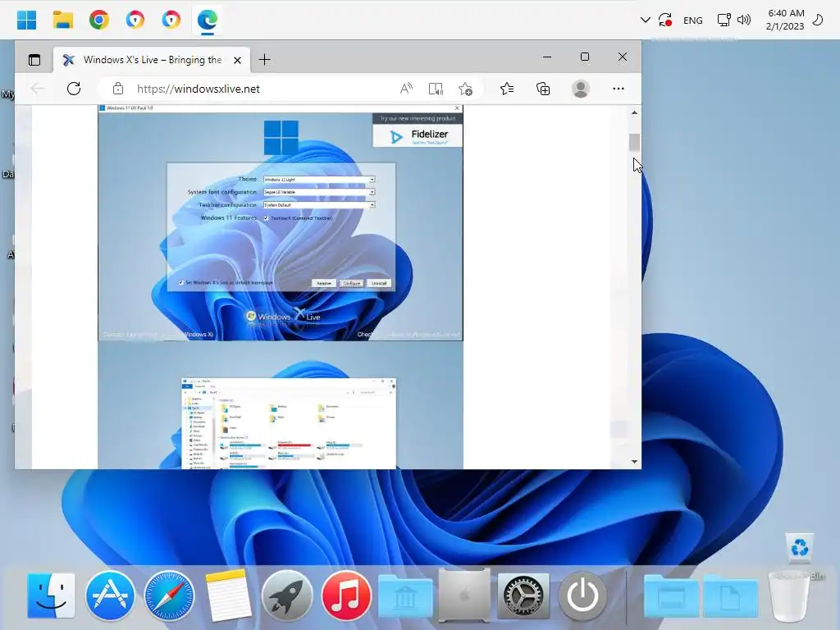Open Finder from the dock
The width and height of the screenshot is (840, 630).
(x=51, y=596)
